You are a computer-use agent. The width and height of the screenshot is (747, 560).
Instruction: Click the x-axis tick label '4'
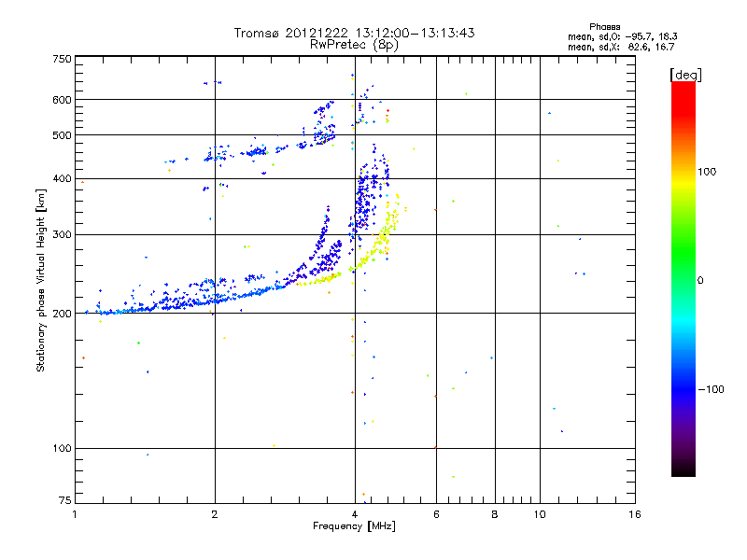tap(355, 514)
